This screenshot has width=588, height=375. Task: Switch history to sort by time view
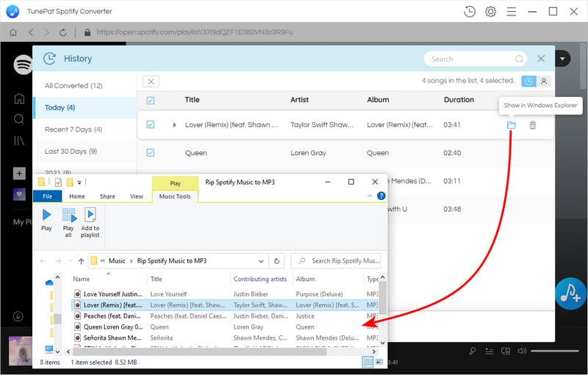(x=528, y=81)
